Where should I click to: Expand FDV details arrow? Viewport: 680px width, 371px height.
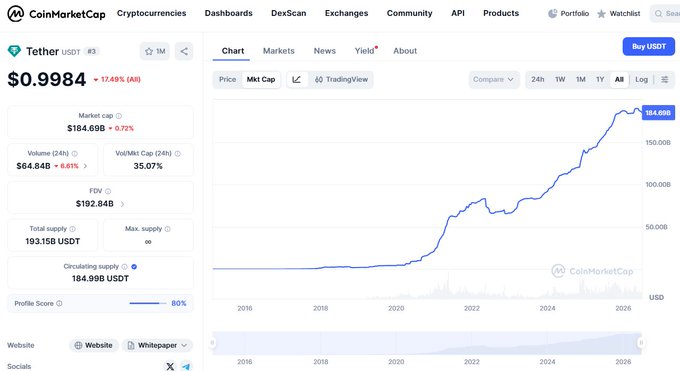coord(122,204)
